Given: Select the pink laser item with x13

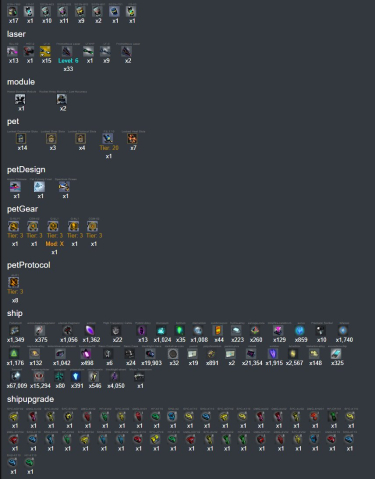Looking at the screenshot, I should coord(13,51).
